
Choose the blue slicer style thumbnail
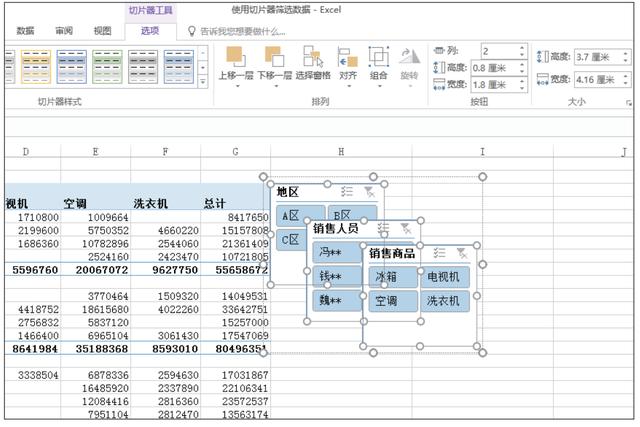point(71,67)
